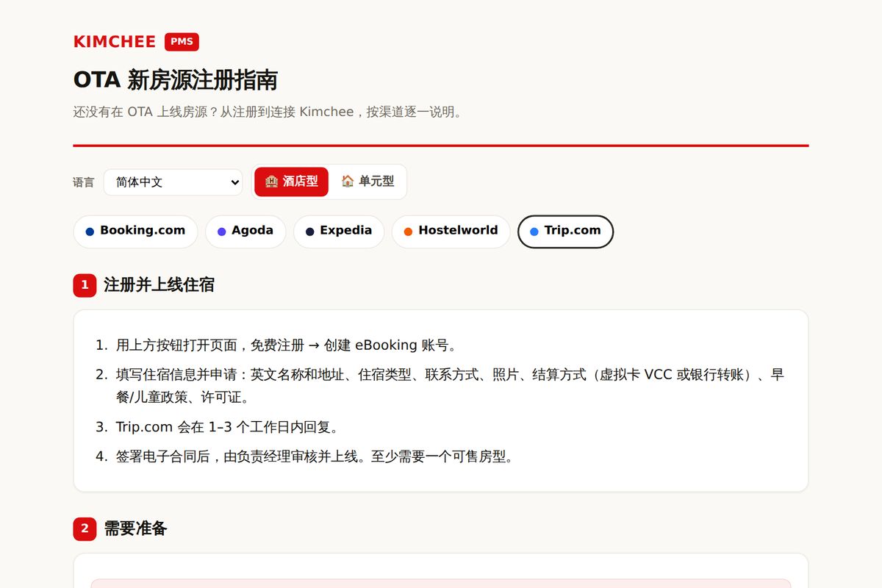Switch to 单元型 property type
The image size is (882, 588).
pyautogui.click(x=367, y=182)
